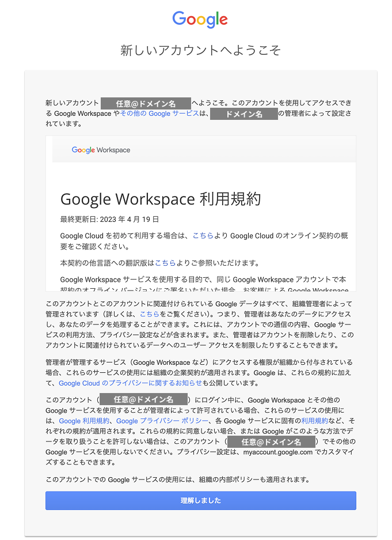This screenshot has width=392, height=540.
Task: Click the Google Workspace 利用規約 heading
Action: coord(161,199)
